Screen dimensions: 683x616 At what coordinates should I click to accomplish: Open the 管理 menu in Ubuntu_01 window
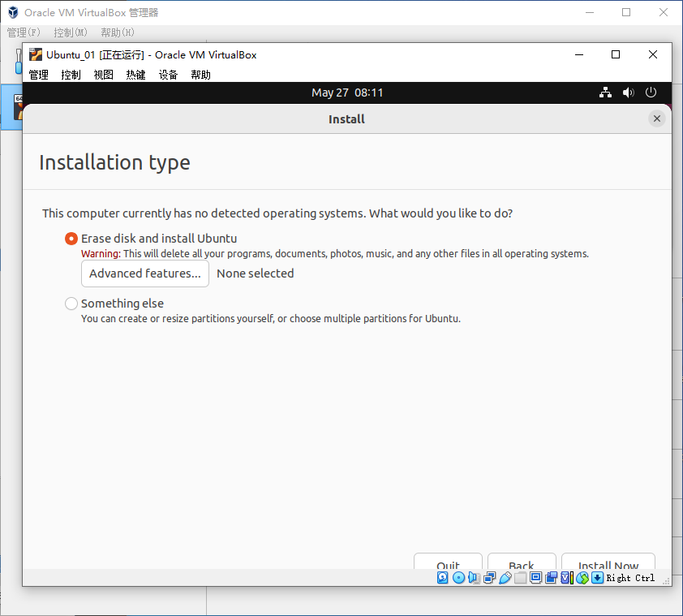point(38,75)
